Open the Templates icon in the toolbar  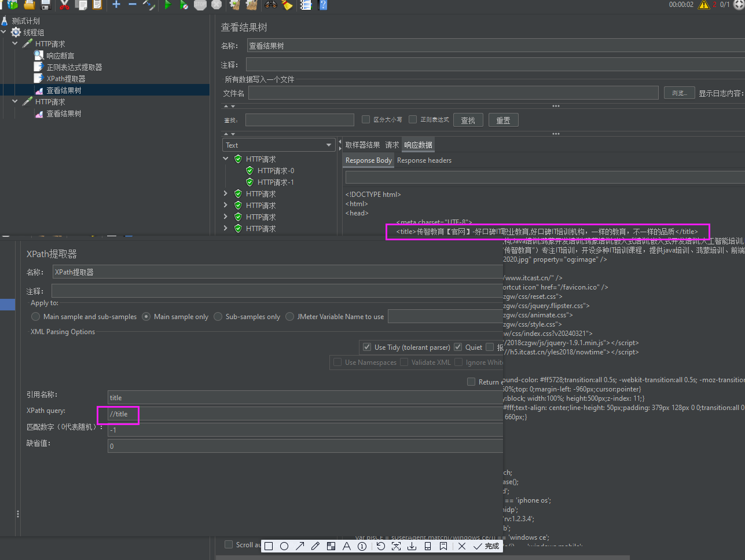pyautogui.click(x=13, y=5)
